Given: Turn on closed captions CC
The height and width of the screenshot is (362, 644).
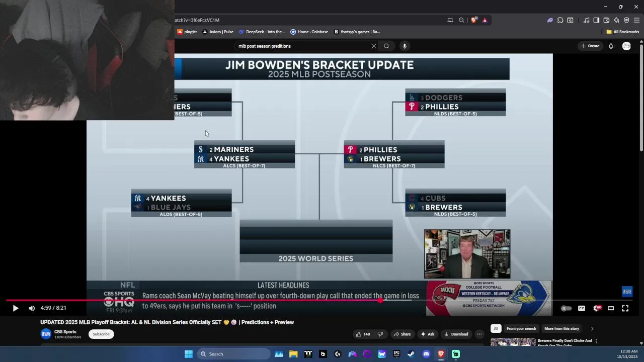Looking at the screenshot, I should pyautogui.click(x=582, y=308).
